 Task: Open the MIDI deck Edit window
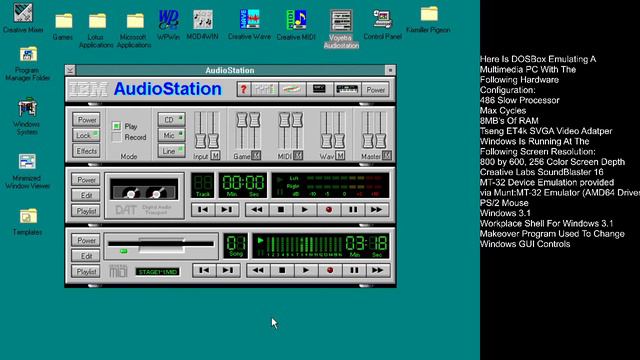(x=86, y=256)
